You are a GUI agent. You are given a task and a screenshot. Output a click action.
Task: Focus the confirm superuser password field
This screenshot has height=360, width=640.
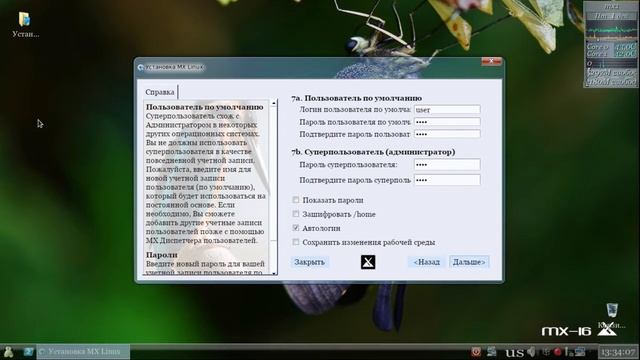pyautogui.click(x=447, y=180)
